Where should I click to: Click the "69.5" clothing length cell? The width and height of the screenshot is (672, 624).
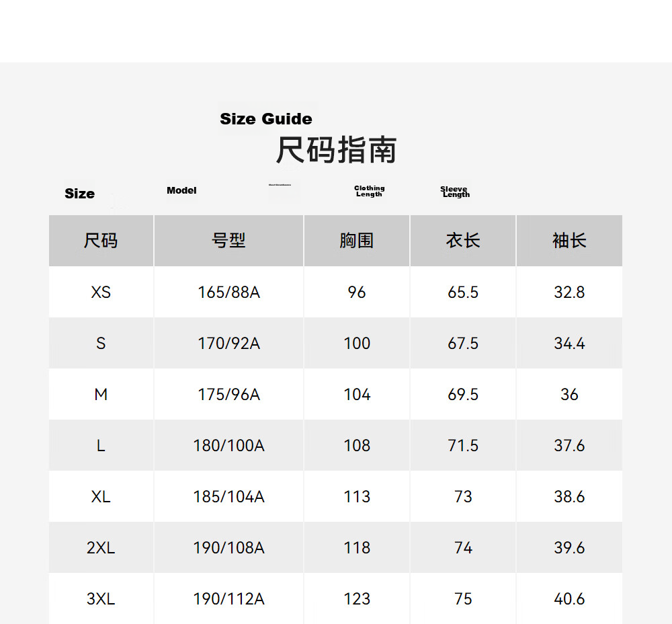tap(463, 394)
